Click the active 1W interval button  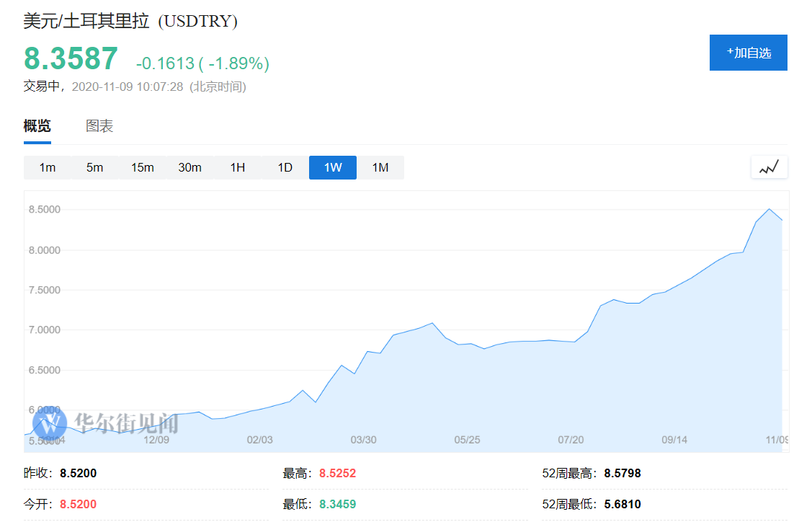click(x=333, y=167)
